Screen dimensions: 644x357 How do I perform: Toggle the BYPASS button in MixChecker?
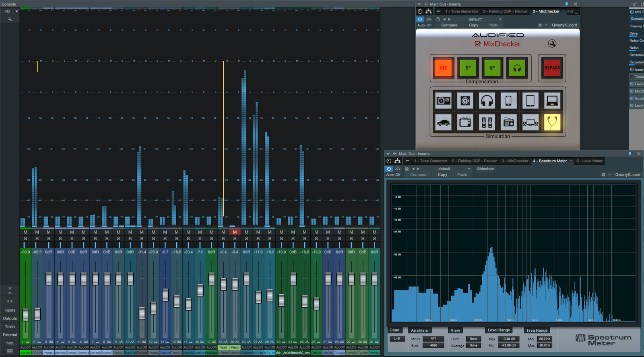552,68
